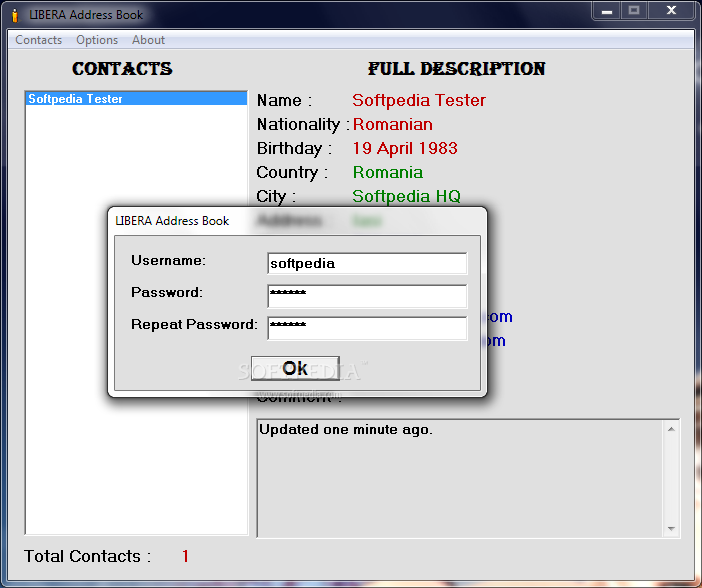Click the birthday value '19 April 1983'
The image size is (702, 588).
405,148
